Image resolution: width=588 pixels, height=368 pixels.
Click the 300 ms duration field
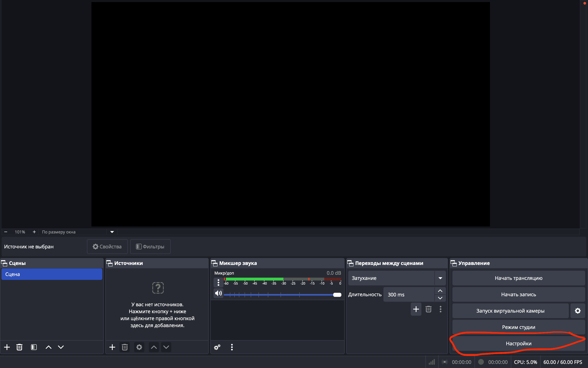click(x=409, y=294)
